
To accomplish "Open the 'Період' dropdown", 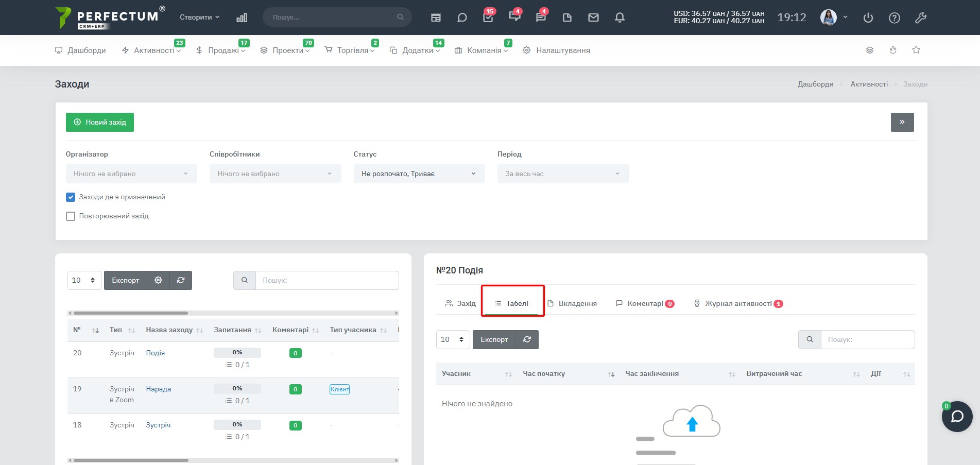I will tap(563, 174).
